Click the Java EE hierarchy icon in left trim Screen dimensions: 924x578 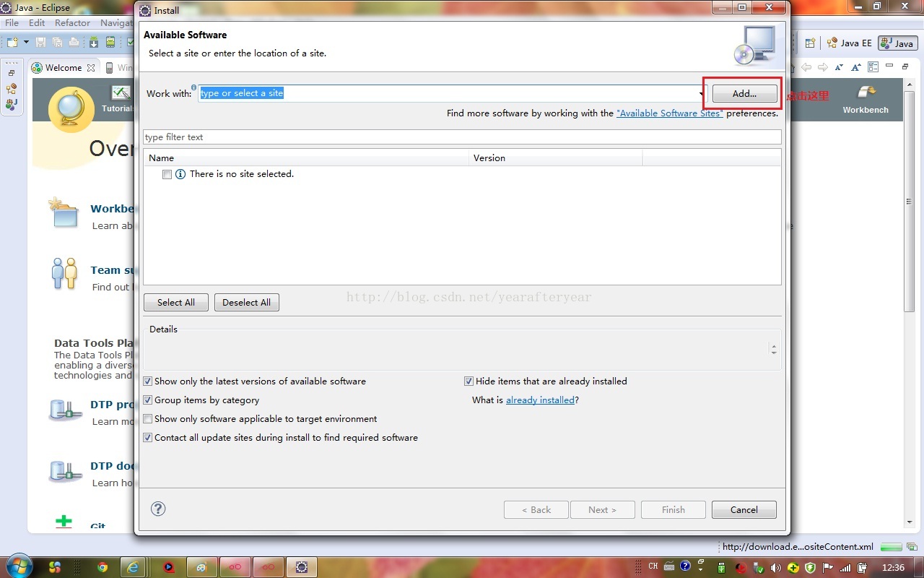coord(12,89)
